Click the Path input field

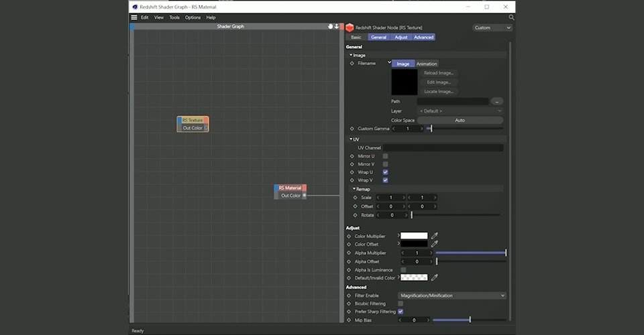click(x=453, y=101)
